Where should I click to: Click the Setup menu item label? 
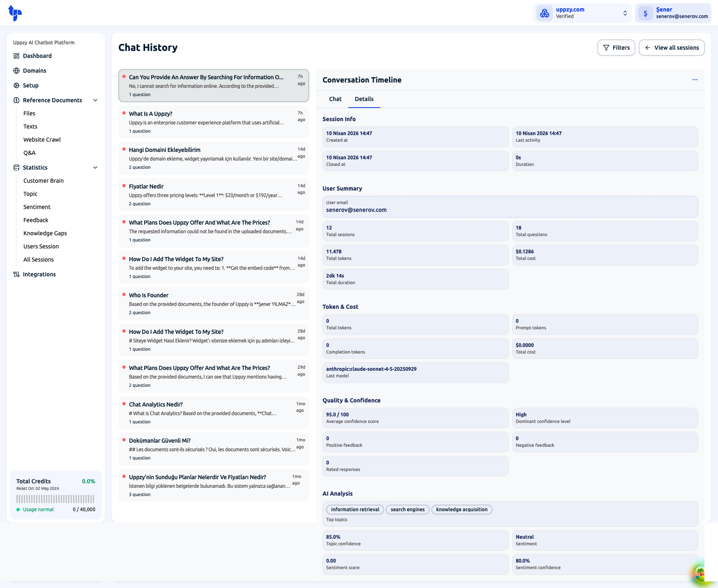point(31,85)
